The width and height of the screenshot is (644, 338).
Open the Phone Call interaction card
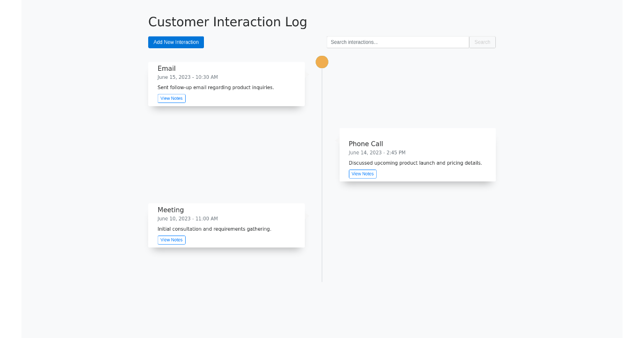(x=418, y=155)
